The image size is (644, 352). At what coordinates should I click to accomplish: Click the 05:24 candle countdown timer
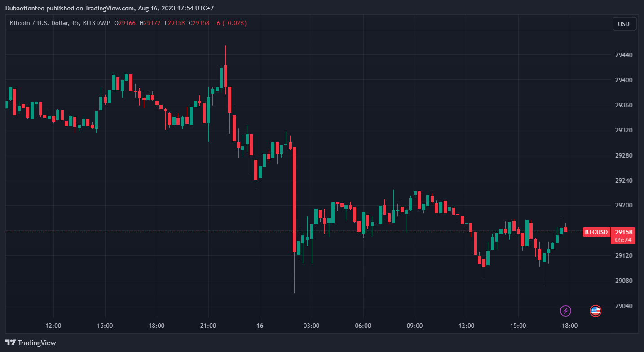pyautogui.click(x=623, y=240)
